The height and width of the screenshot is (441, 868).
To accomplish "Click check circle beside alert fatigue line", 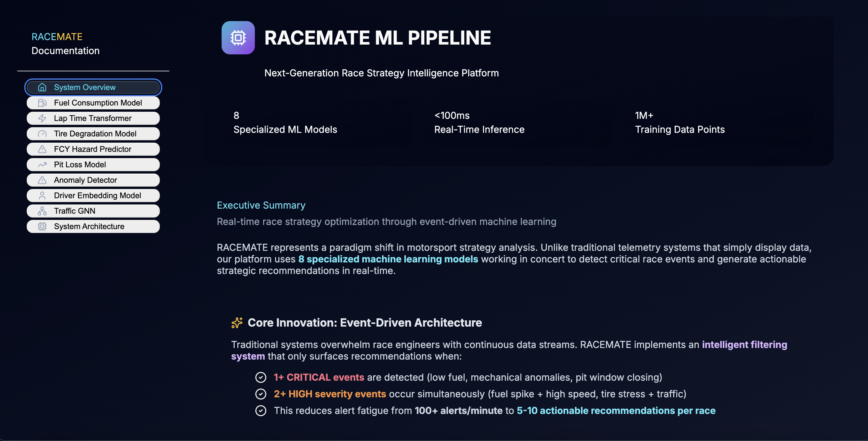I will [x=261, y=411].
